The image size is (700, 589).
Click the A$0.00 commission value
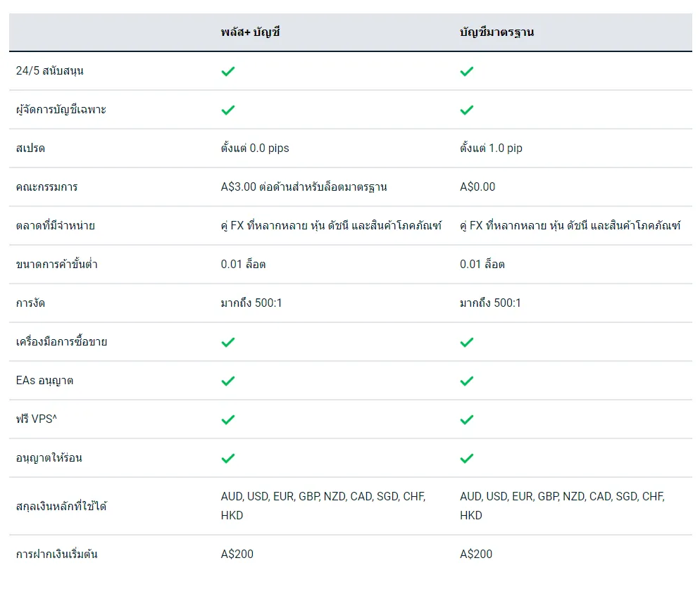(477, 187)
